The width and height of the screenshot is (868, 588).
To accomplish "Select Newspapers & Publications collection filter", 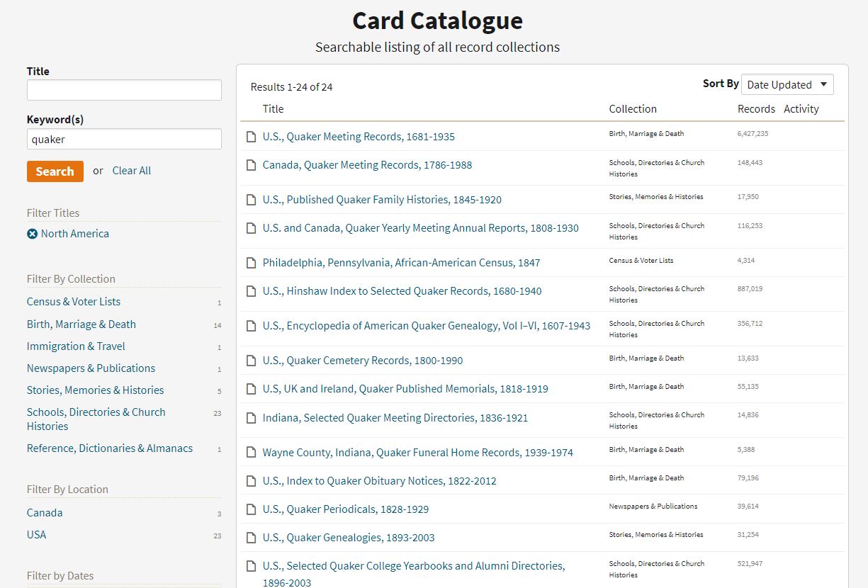I will coord(91,368).
